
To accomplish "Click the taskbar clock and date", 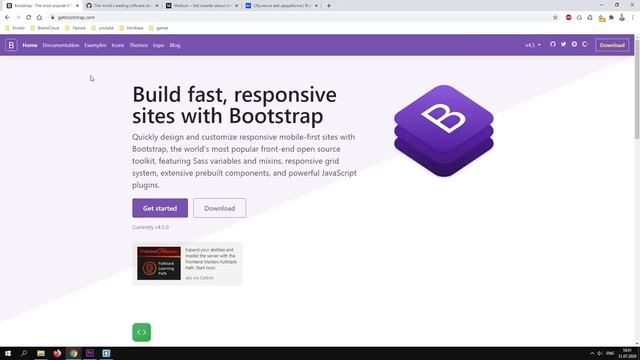I will coord(627,353).
